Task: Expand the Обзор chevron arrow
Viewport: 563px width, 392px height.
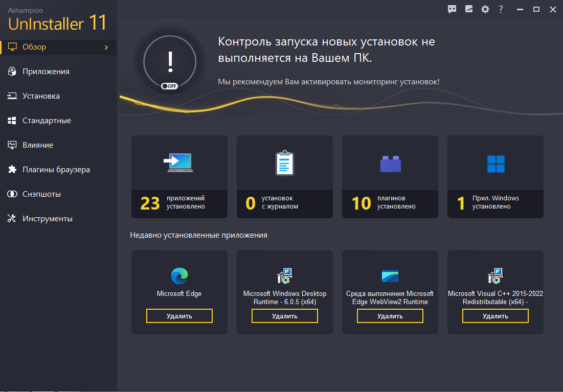Action: pos(106,48)
